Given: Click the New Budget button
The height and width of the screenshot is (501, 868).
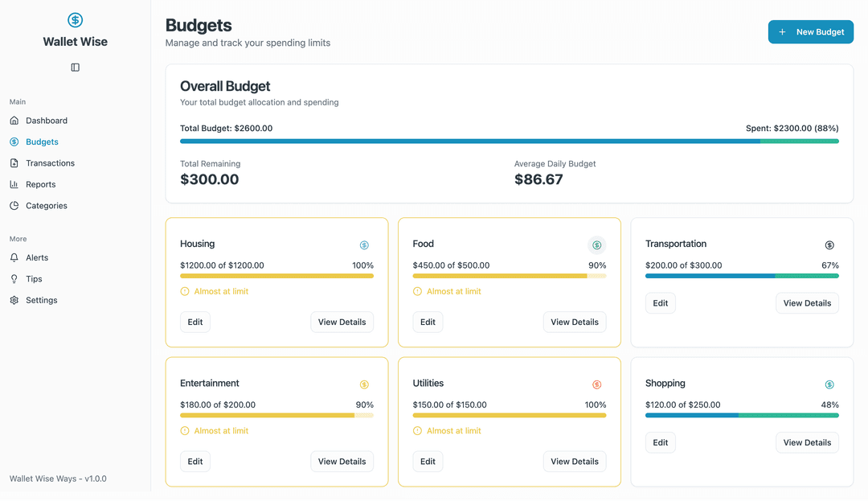Looking at the screenshot, I should click(x=810, y=31).
